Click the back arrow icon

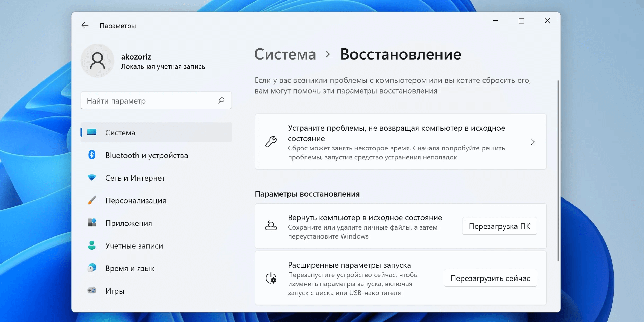click(85, 26)
